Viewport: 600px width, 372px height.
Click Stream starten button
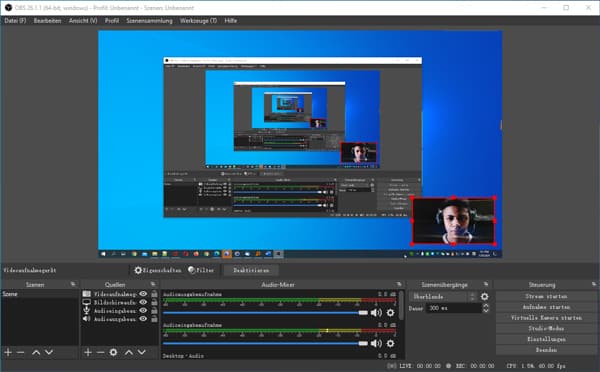(546, 296)
